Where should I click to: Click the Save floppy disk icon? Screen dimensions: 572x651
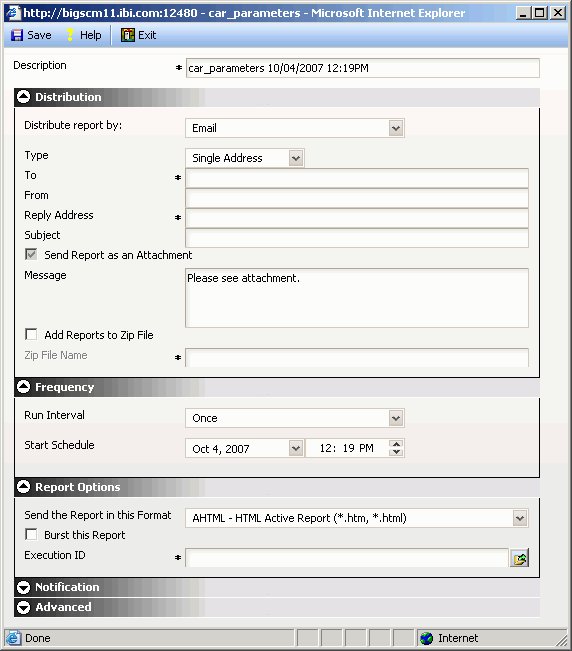click(17, 35)
